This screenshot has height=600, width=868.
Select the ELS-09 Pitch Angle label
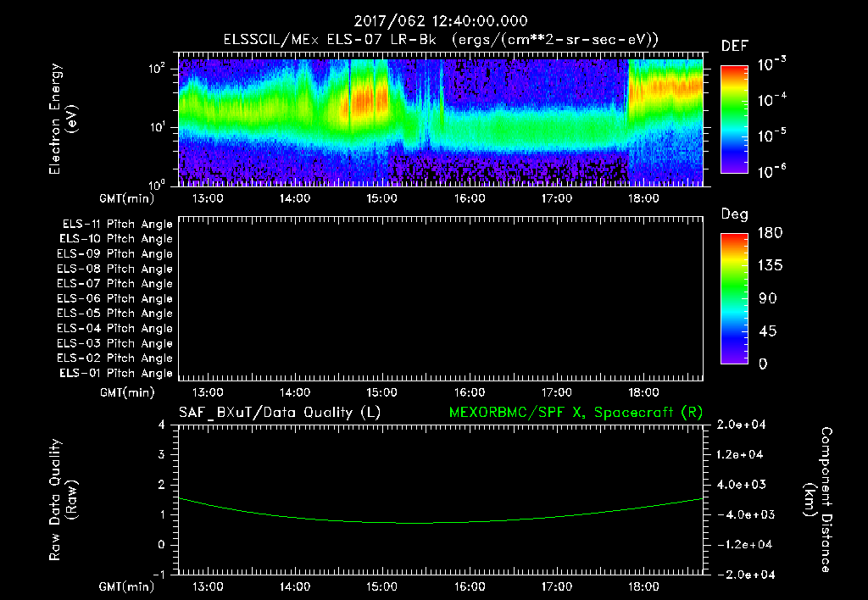114,254
